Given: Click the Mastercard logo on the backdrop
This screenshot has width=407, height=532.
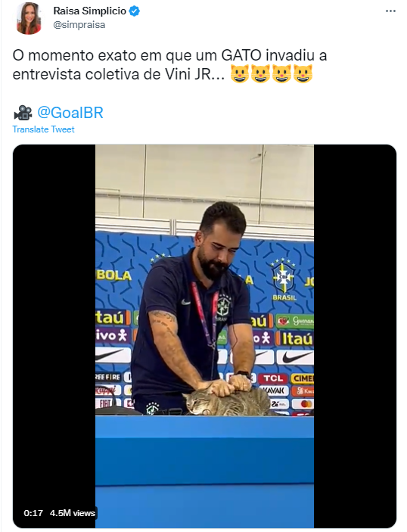Looking at the screenshot, I should [306, 404].
